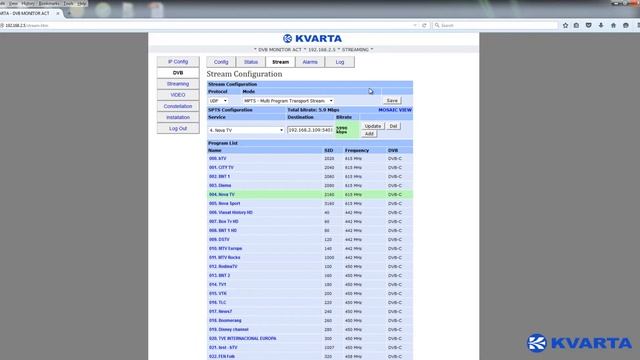The width and height of the screenshot is (640, 360).
Task: Open the URL history dropdown arrow
Action: coord(415,25)
